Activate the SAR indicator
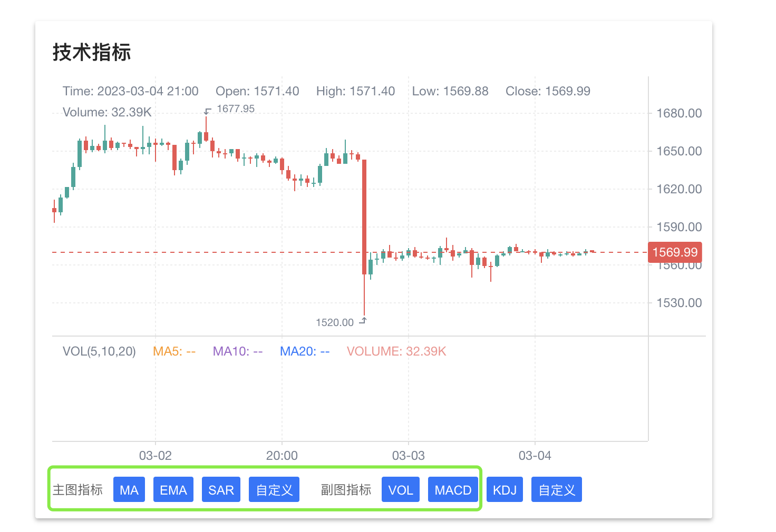This screenshot has height=532, width=776. point(221,489)
